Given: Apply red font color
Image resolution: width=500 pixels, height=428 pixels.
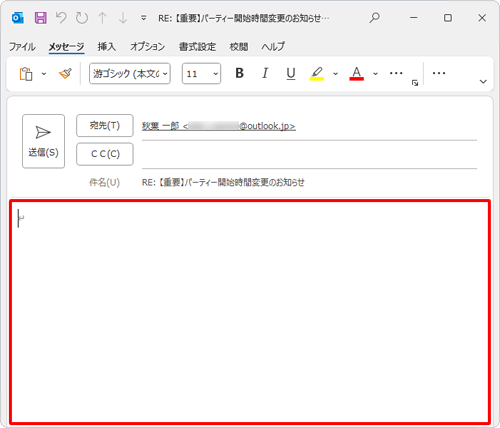Looking at the screenshot, I should (x=356, y=73).
